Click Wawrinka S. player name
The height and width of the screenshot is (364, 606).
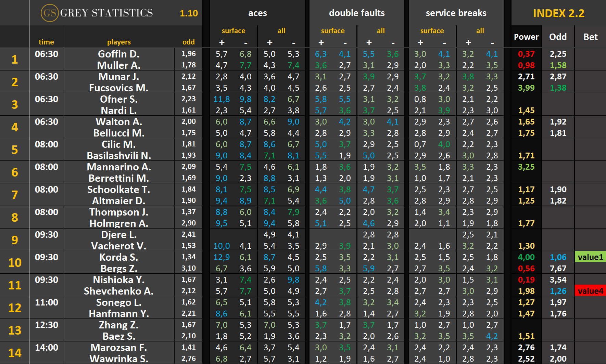[119, 359]
